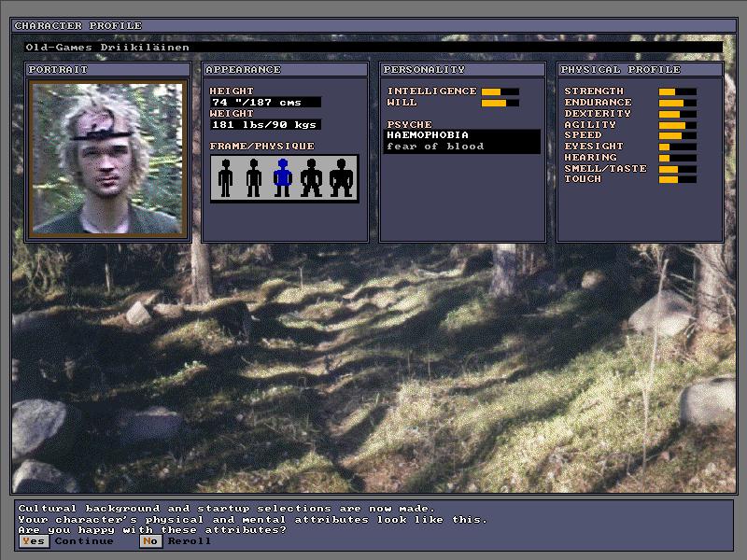This screenshot has width=747, height=560.
Task: Click the No button to reroll
Action: pos(150,541)
